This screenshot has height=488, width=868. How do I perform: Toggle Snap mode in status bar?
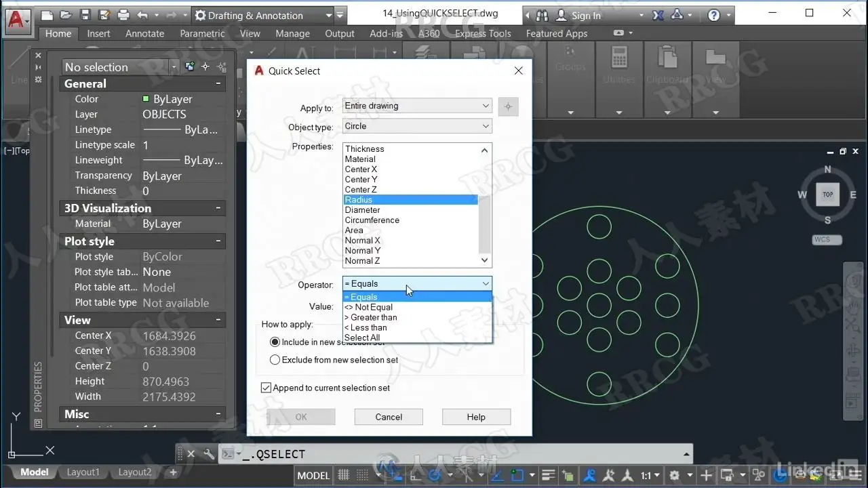point(361,476)
